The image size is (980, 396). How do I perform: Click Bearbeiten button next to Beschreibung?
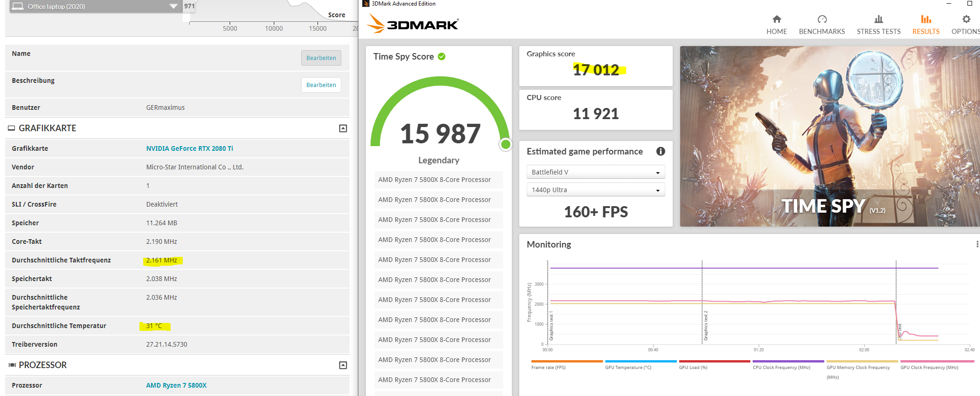coord(321,85)
